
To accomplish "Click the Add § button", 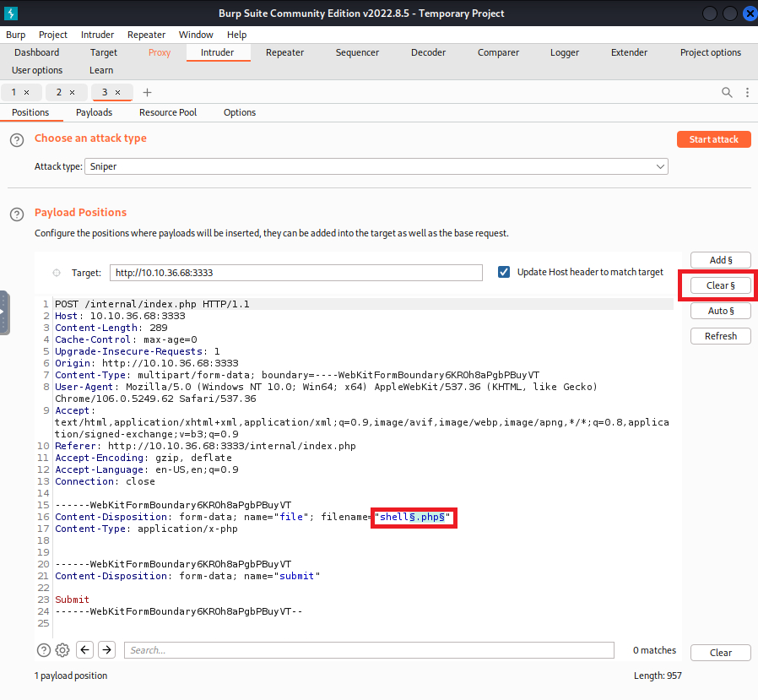I will (720, 260).
